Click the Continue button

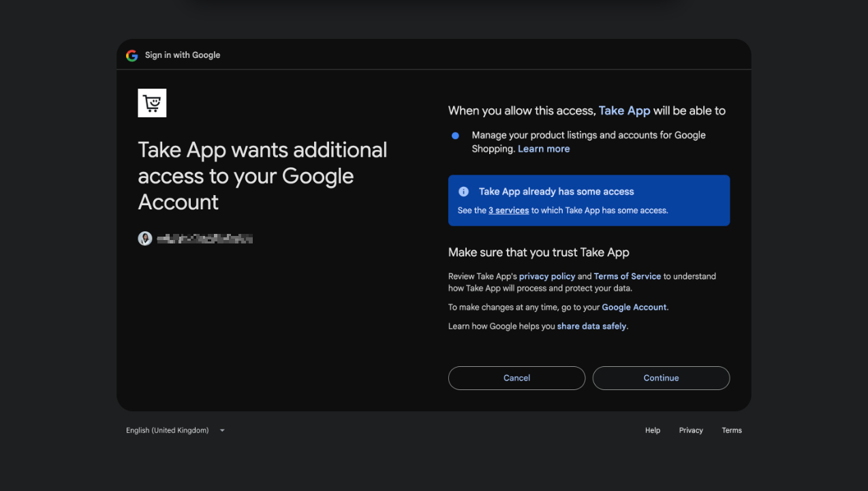[x=661, y=378]
